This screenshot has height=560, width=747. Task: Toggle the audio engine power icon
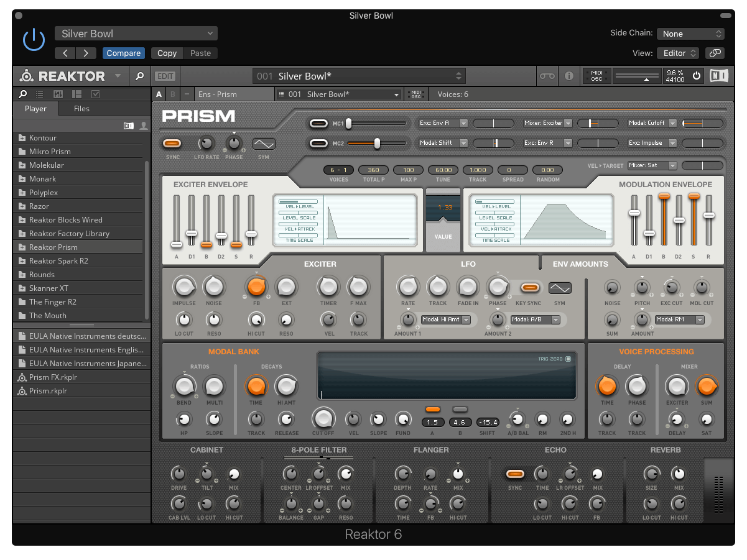click(697, 76)
